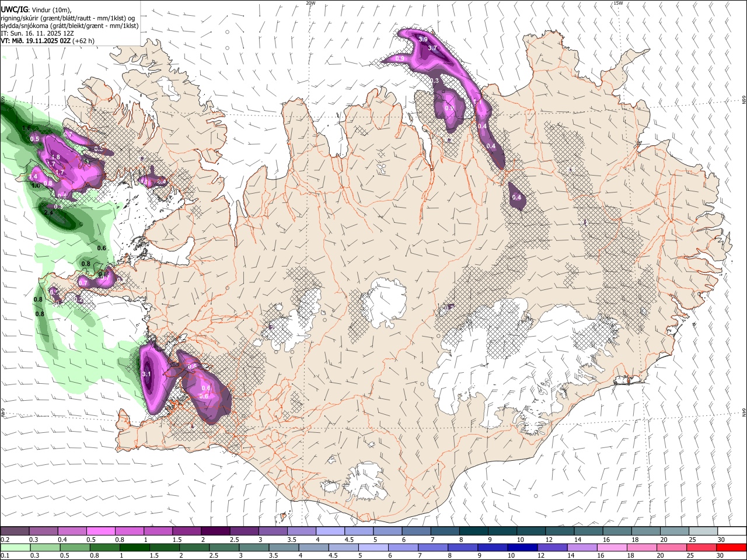Viewport: 747px width, 560px height.
Task: Click the darkest green rain-scale swatch between 1 and 1.5
Action: click(135, 547)
